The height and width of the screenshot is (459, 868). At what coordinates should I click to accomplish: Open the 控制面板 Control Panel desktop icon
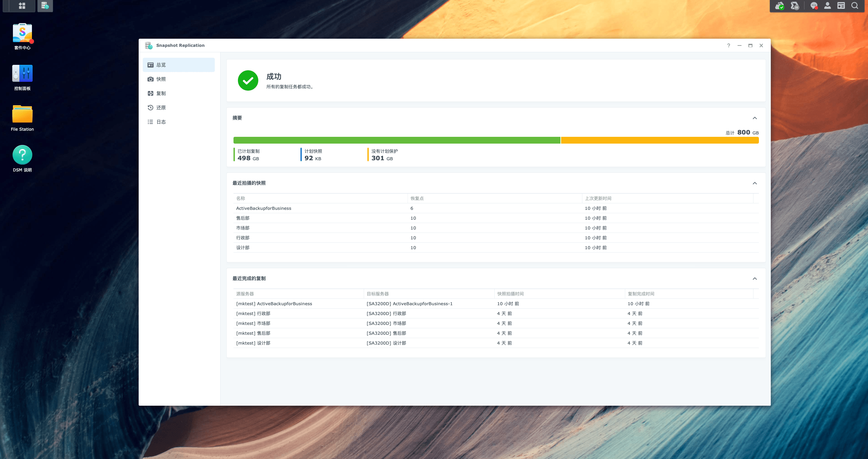(22, 74)
